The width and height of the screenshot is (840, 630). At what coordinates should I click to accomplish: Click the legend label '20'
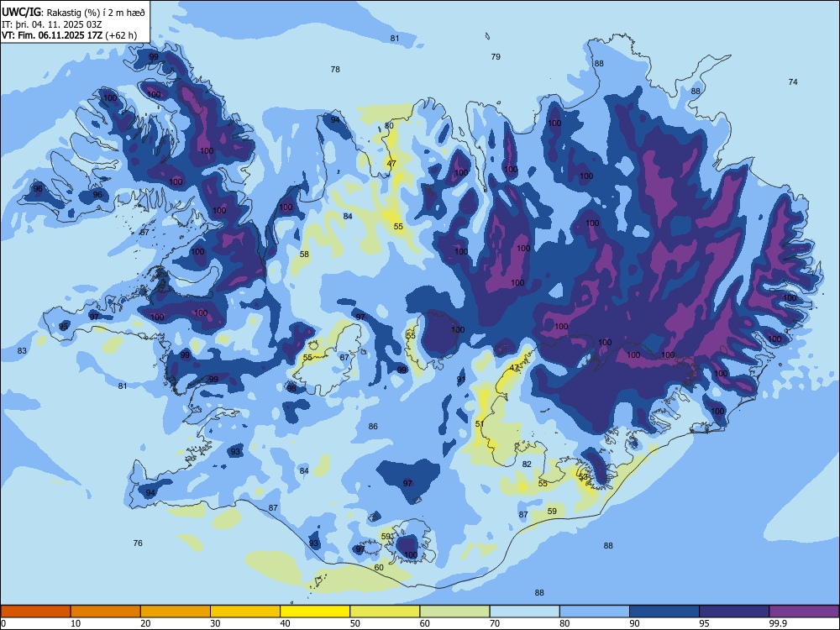pyautogui.click(x=145, y=623)
